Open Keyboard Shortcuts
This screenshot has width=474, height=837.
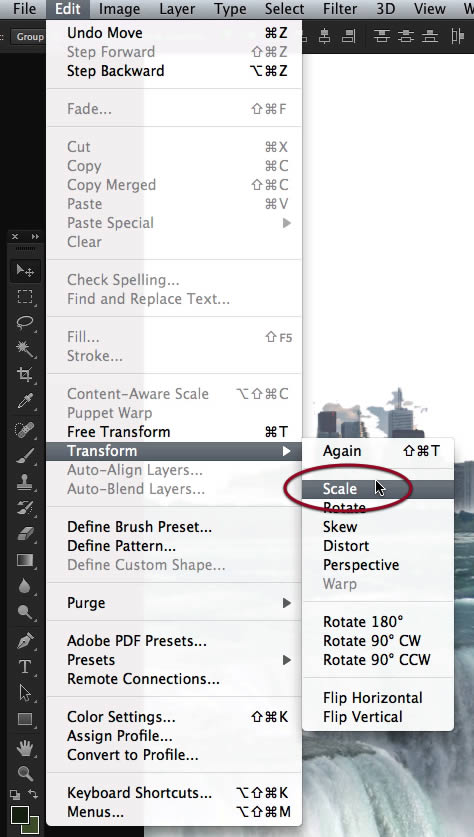[x=174, y=793]
